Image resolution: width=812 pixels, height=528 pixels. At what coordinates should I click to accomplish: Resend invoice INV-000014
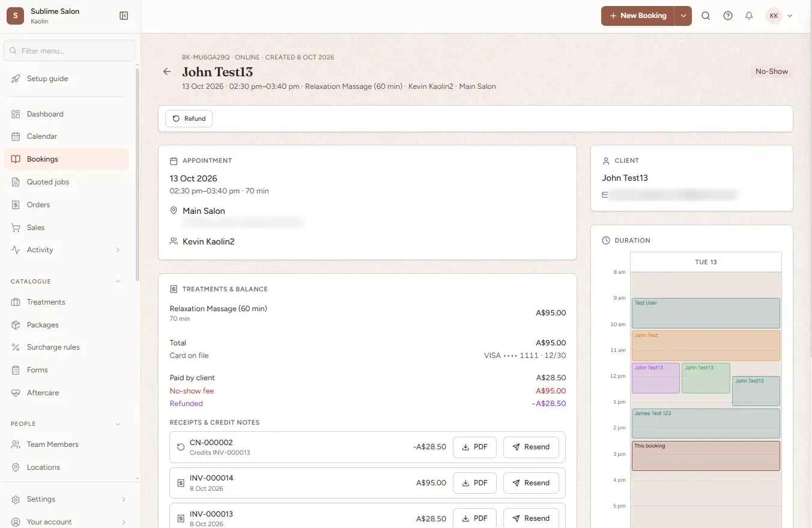(531, 483)
